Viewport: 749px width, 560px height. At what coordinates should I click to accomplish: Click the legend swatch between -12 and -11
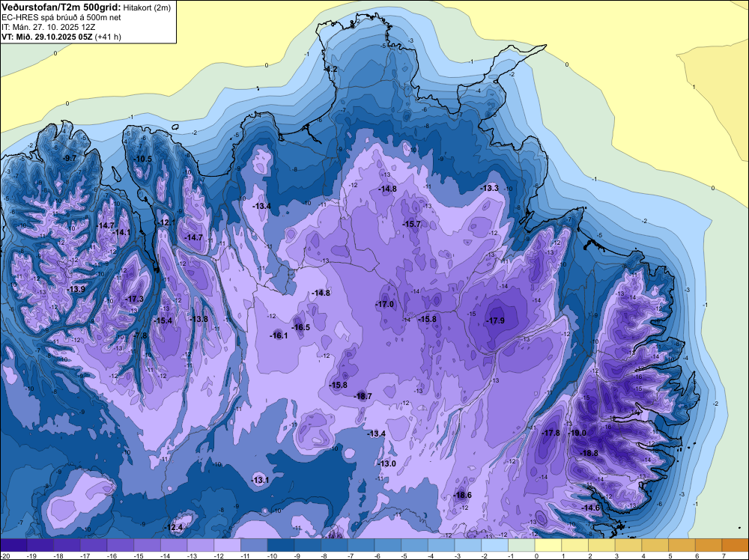click(228, 545)
